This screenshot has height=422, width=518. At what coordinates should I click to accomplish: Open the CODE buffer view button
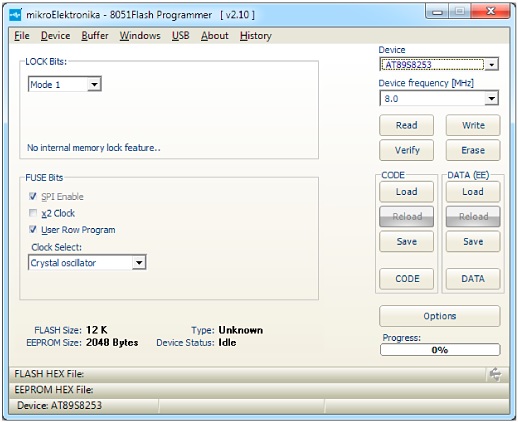[x=406, y=279]
